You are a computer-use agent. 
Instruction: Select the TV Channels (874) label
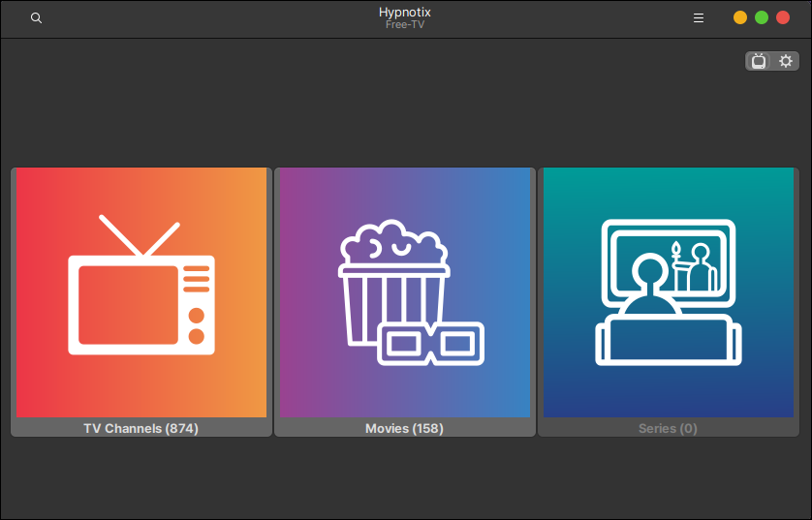click(x=141, y=428)
